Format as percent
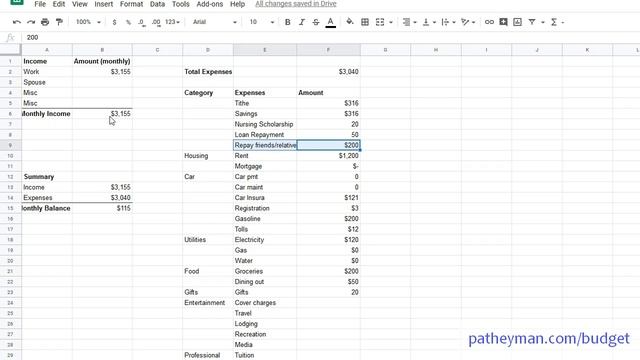 (x=128, y=22)
